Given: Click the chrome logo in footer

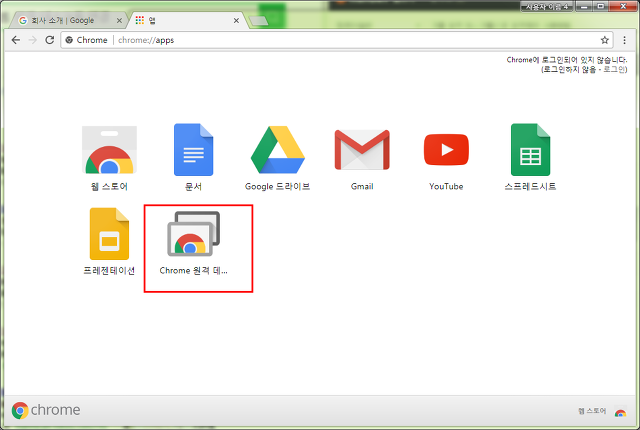Looking at the screenshot, I should coord(46,410).
